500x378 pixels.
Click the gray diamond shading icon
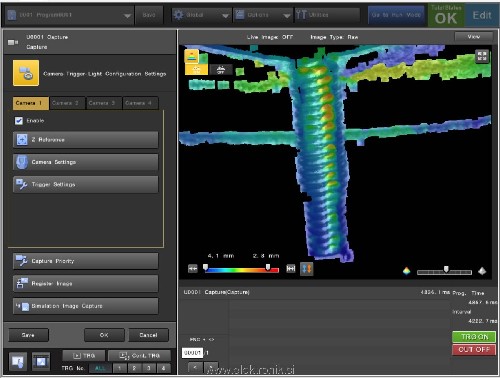(482, 271)
